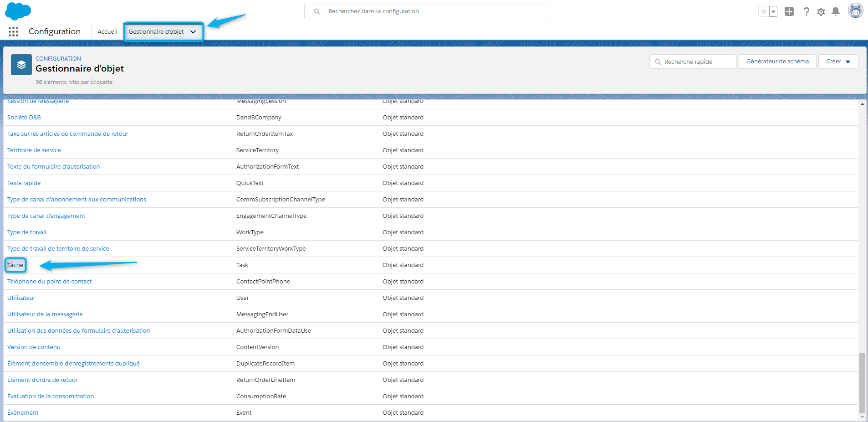Open the Utilisateur object link
This screenshot has height=422, width=868.
tap(21, 298)
